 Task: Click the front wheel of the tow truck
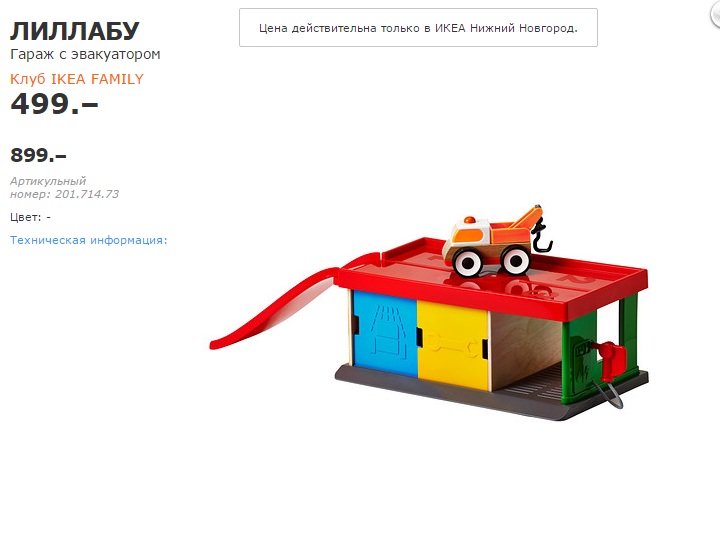pos(467,264)
